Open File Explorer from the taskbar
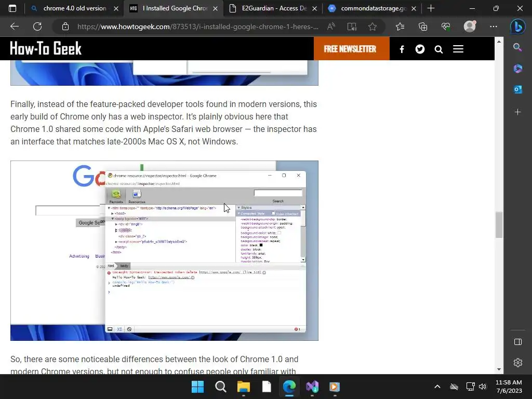532x399 pixels. [x=243, y=387]
